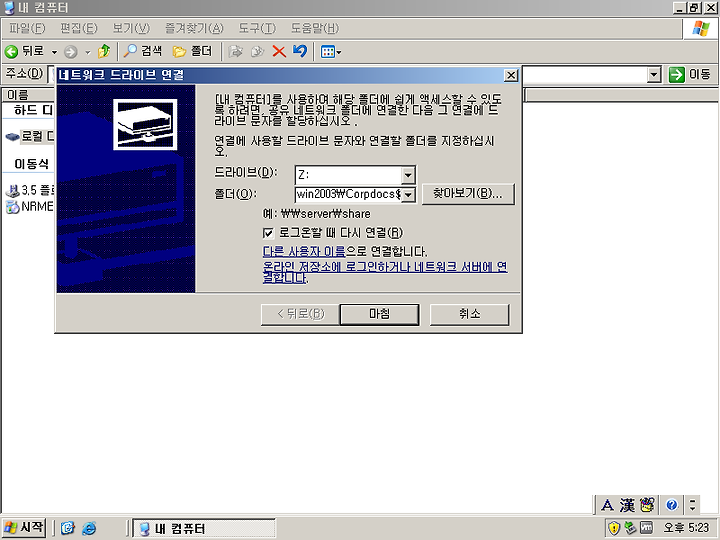Screen dimensions: 720x540
Task: Open the 보기(V) menu
Action: (x=131, y=28)
